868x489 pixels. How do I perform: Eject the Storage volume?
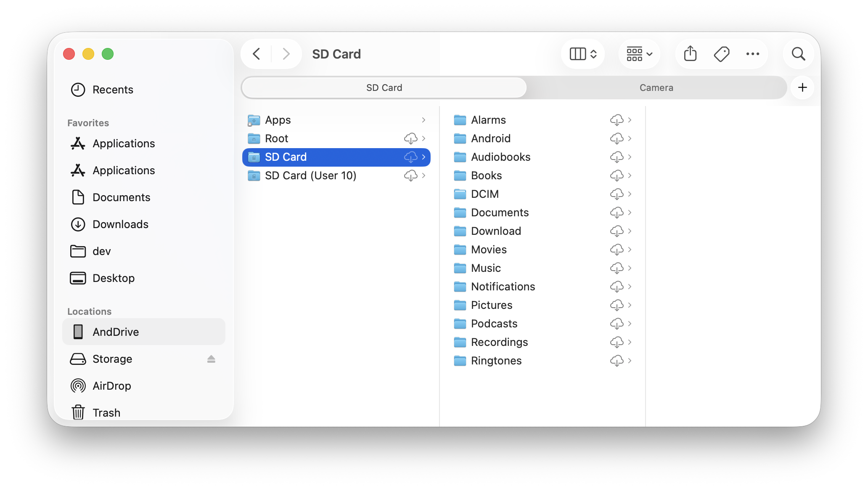pyautogui.click(x=212, y=359)
